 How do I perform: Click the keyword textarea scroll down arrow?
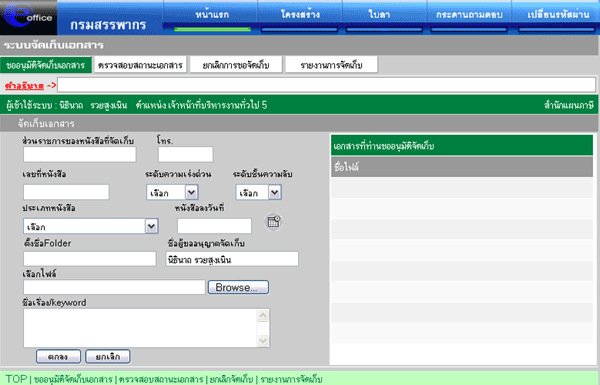pos(263,340)
